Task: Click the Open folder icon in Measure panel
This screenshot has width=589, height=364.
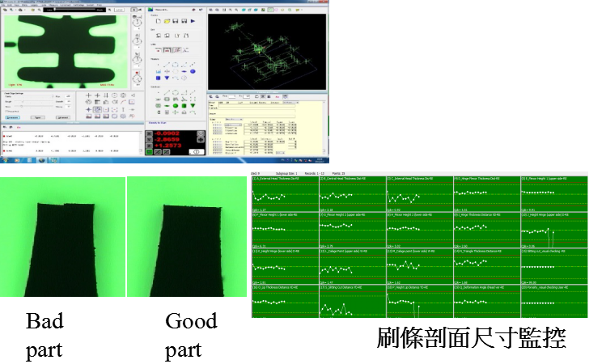Action: pos(167,21)
